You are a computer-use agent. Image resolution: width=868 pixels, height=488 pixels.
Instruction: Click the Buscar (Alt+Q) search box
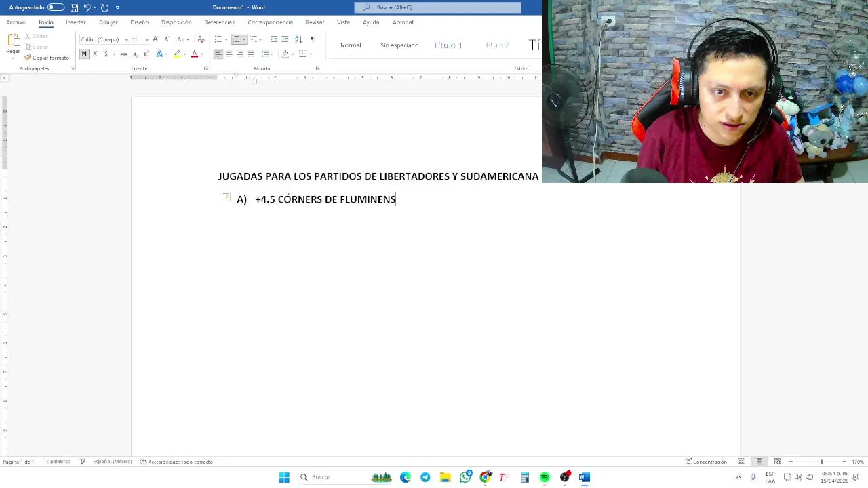coord(437,7)
